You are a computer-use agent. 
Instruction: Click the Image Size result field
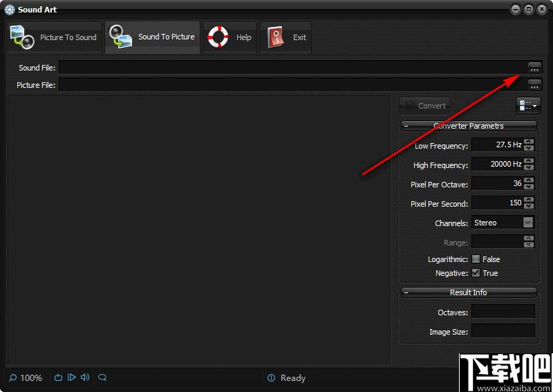point(503,331)
